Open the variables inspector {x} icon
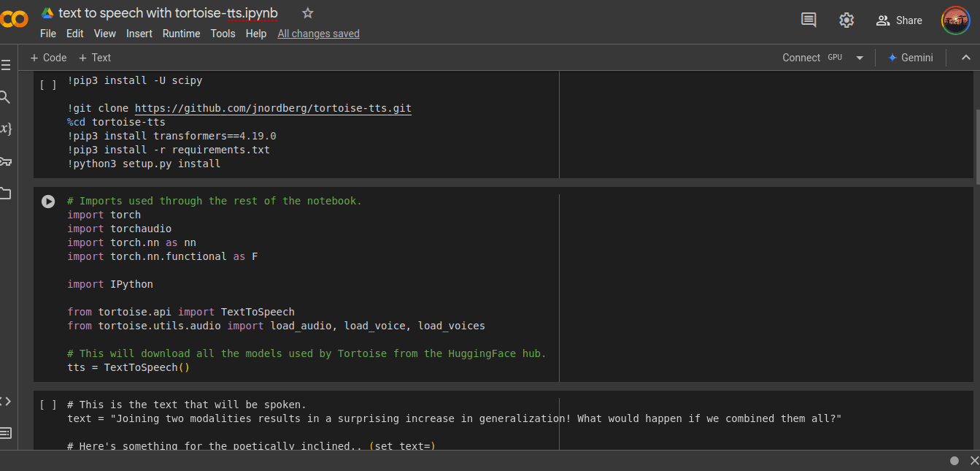This screenshot has height=471, width=980. coord(6,129)
